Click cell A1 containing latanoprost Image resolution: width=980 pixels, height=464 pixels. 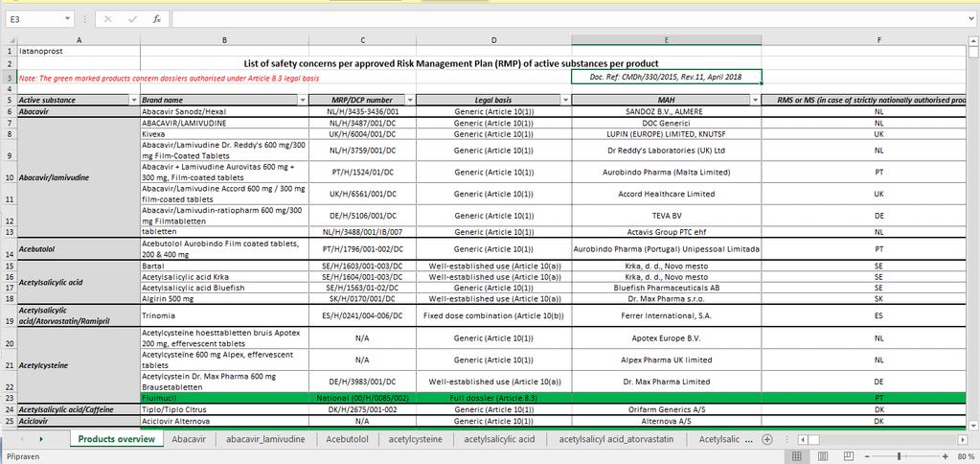[x=79, y=51]
